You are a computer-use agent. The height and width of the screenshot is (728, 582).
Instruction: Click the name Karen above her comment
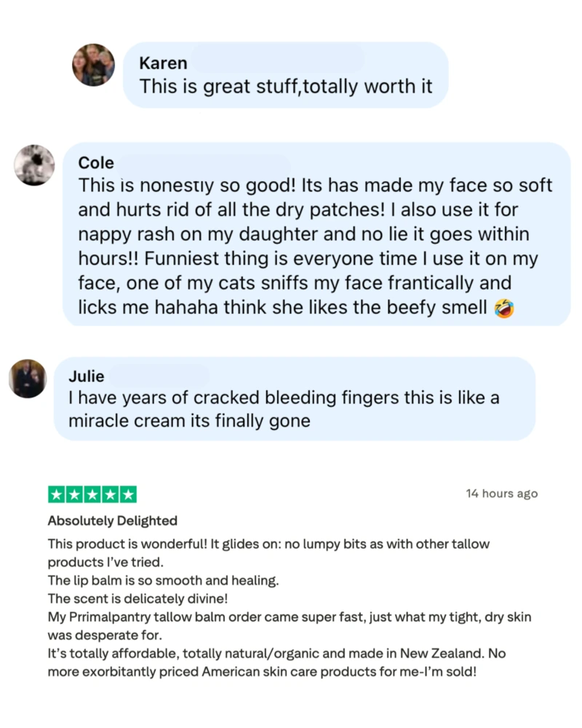click(164, 63)
